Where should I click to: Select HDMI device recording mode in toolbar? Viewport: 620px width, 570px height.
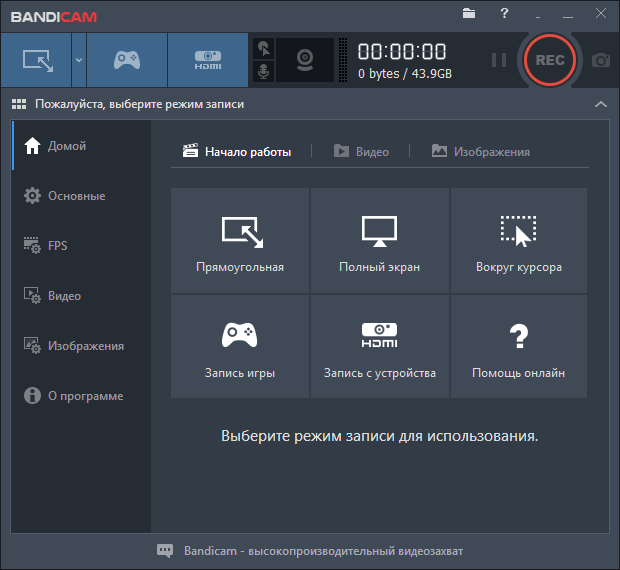207,60
